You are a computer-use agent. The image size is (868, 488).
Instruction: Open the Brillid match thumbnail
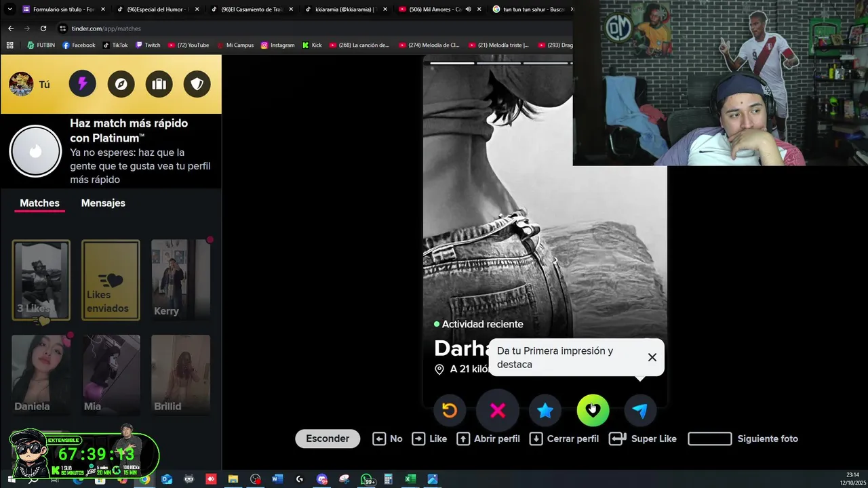[x=180, y=375]
